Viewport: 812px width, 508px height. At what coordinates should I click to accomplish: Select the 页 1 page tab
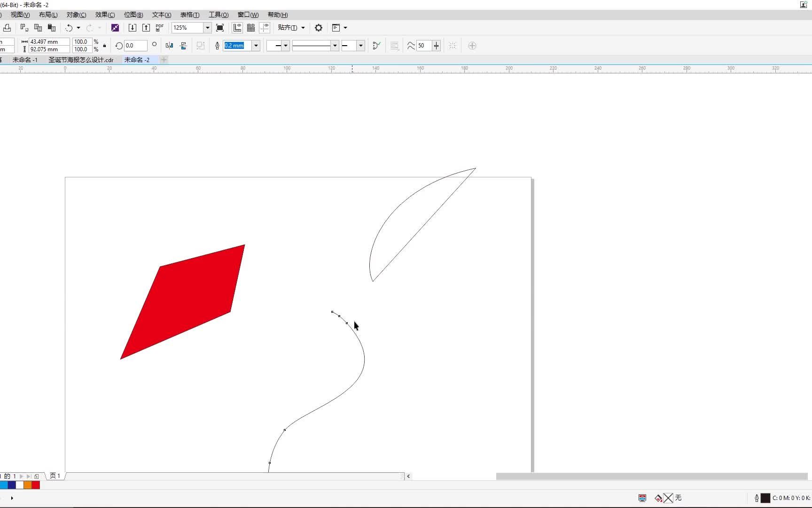[x=55, y=476]
